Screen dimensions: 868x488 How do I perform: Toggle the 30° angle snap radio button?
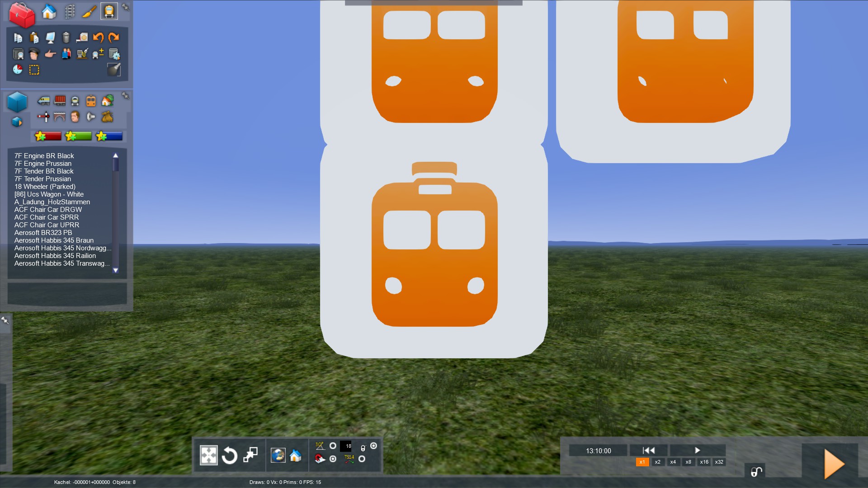coord(333,446)
